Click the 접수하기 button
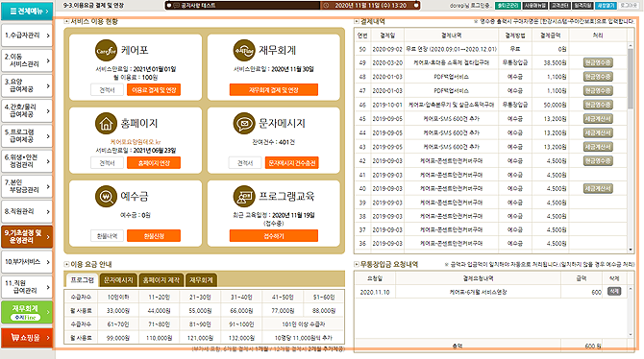 coord(274,236)
